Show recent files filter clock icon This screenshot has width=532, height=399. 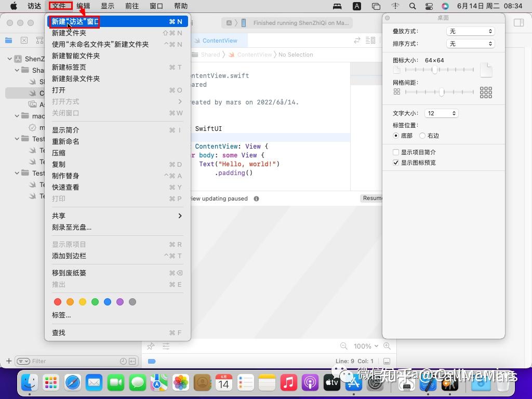123,362
